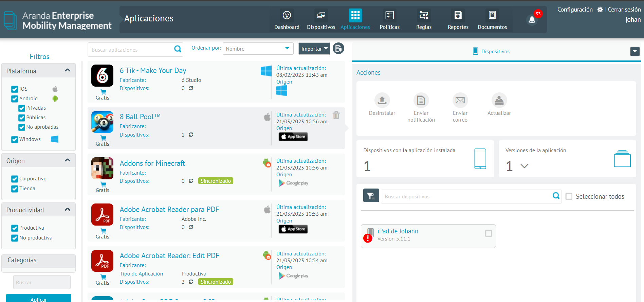The height and width of the screenshot is (302, 644).
Task: Open the Dashboard section
Action: click(x=287, y=20)
